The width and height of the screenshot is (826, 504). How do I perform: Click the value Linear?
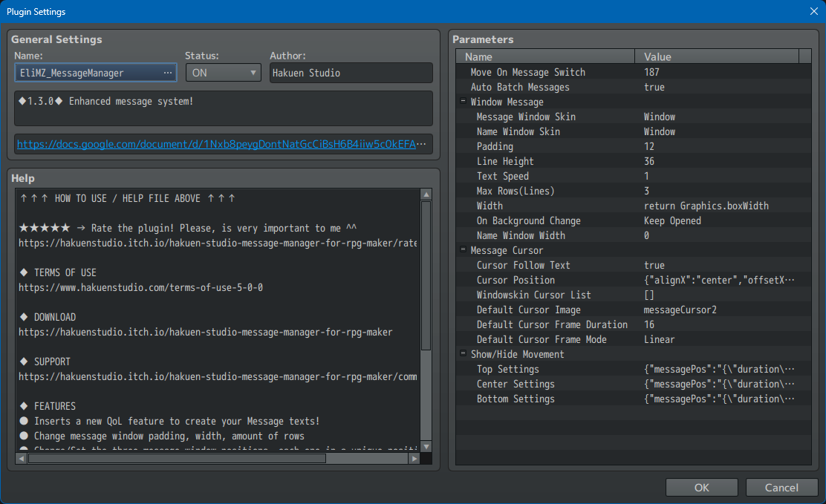pyautogui.click(x=659, y=340)
